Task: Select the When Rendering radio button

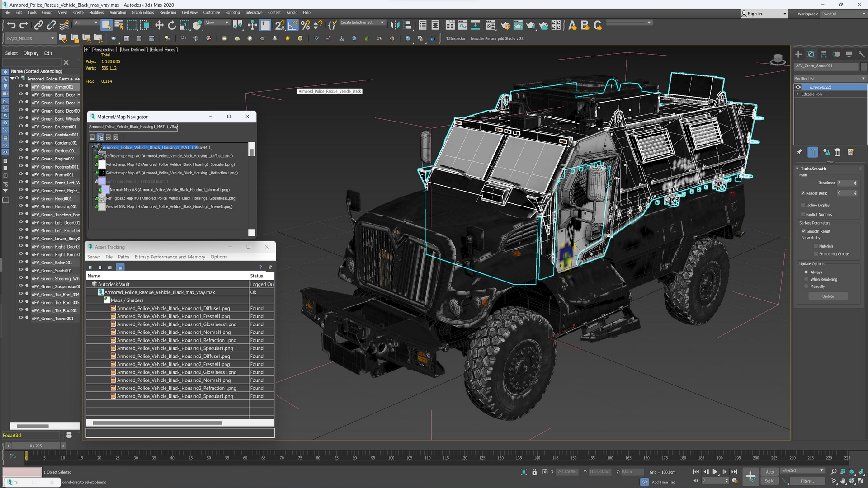Action: click(806, 279)
